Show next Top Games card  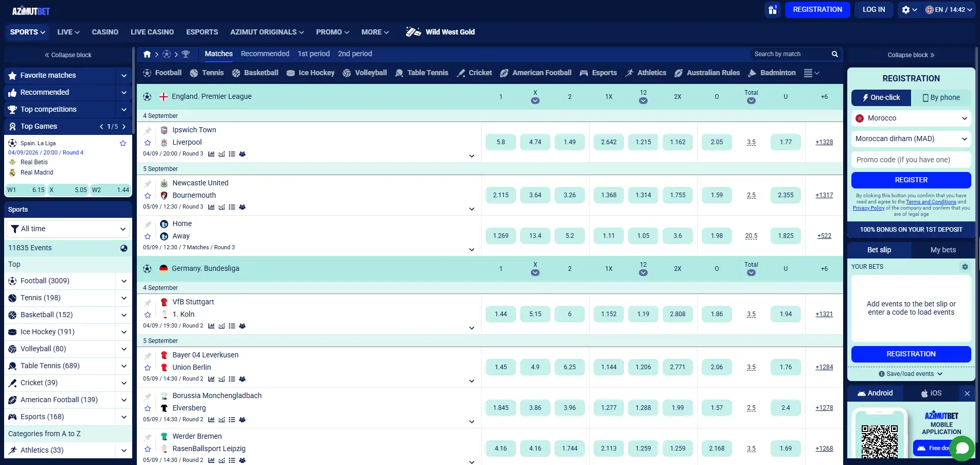(x=124, y=127)
